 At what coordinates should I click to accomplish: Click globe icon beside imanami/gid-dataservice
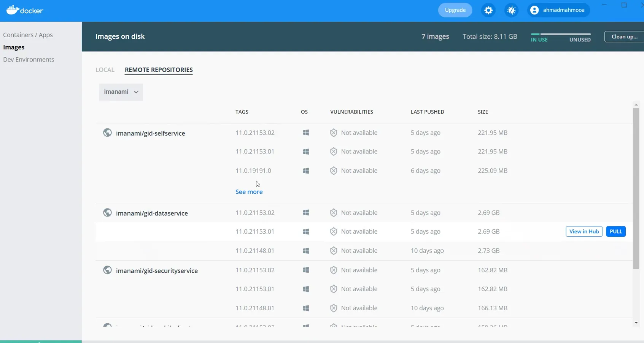click(107, 213)
